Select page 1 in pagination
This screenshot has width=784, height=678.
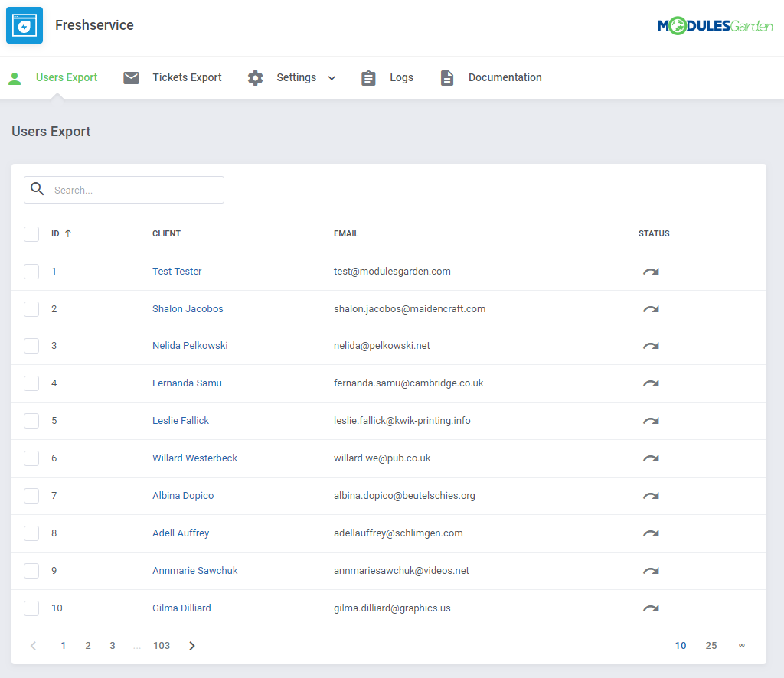(x=63, y=646)
